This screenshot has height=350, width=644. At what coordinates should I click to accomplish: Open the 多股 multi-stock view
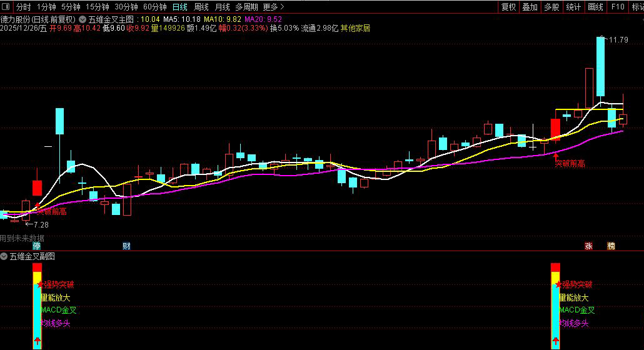[551, 7]
